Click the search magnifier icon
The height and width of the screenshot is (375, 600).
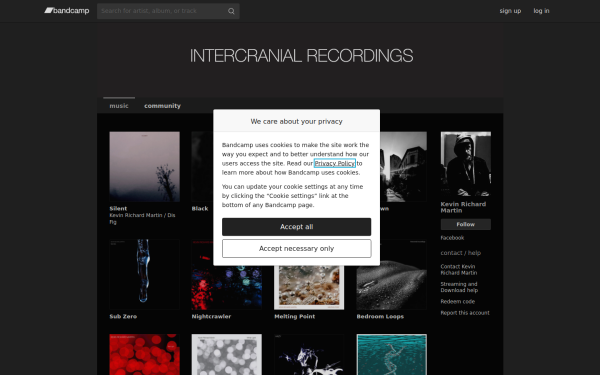click(x=231, y=11)
